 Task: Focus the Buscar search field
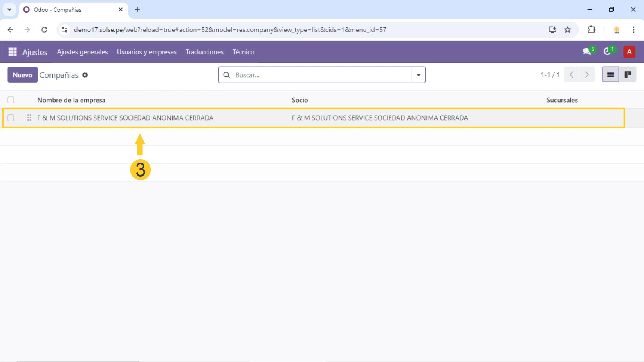pos(321,75)
